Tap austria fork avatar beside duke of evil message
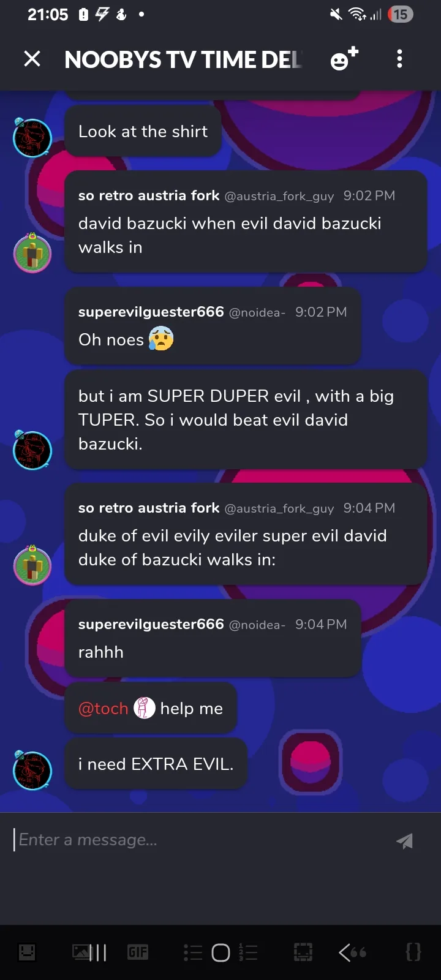The height and width of the screenshot is (980, 441). click(x=32, y=565)
